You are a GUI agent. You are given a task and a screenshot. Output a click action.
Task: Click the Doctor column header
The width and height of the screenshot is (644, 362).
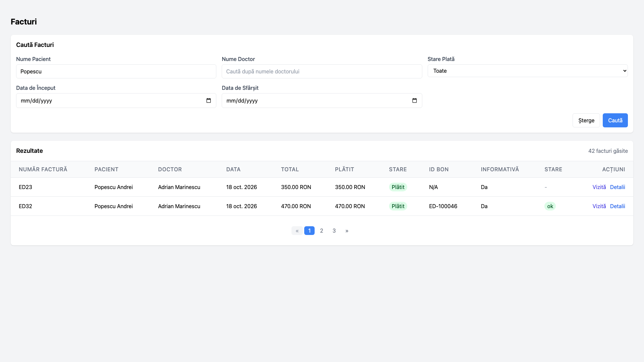click(170, 169)
